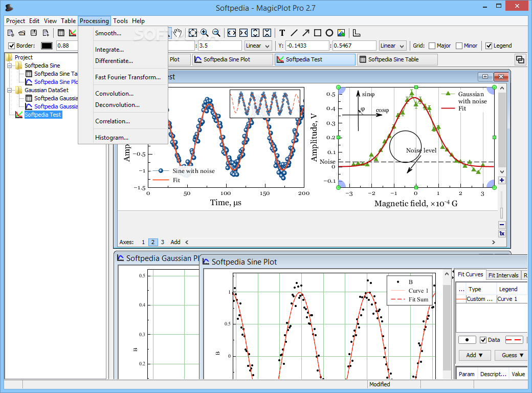Select the Rectangle drawing tool

click(x=318, y=33)
